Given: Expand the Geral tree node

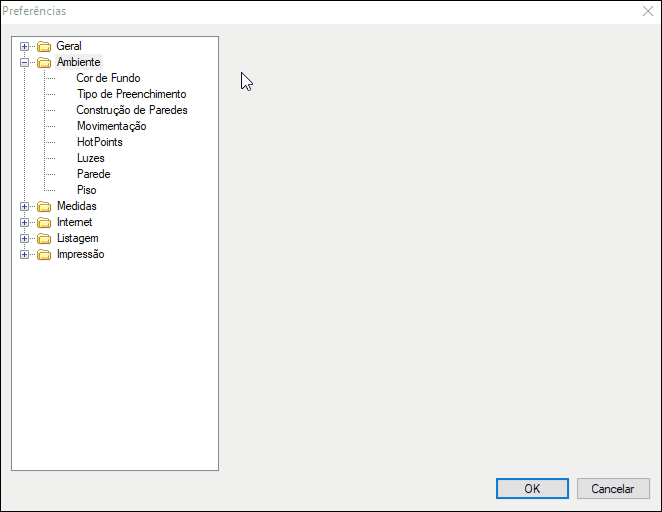Looking at the screenshot, I should click(x=24, y=46).
